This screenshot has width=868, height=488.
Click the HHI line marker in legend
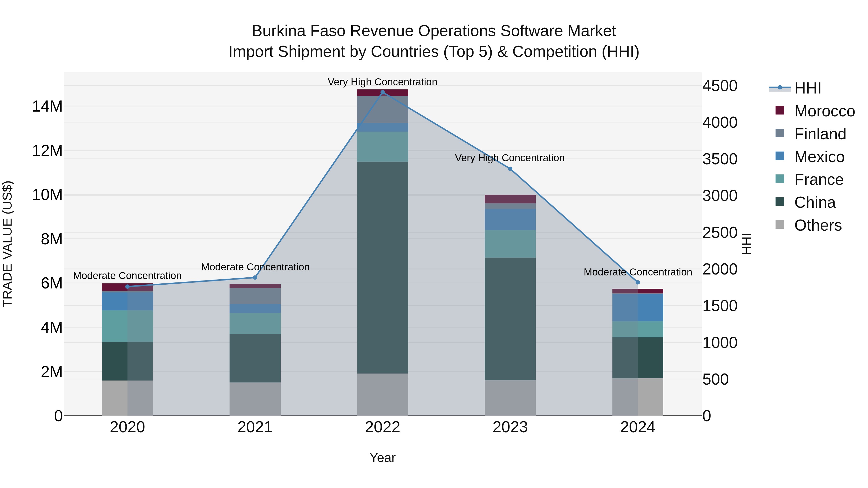780,87
